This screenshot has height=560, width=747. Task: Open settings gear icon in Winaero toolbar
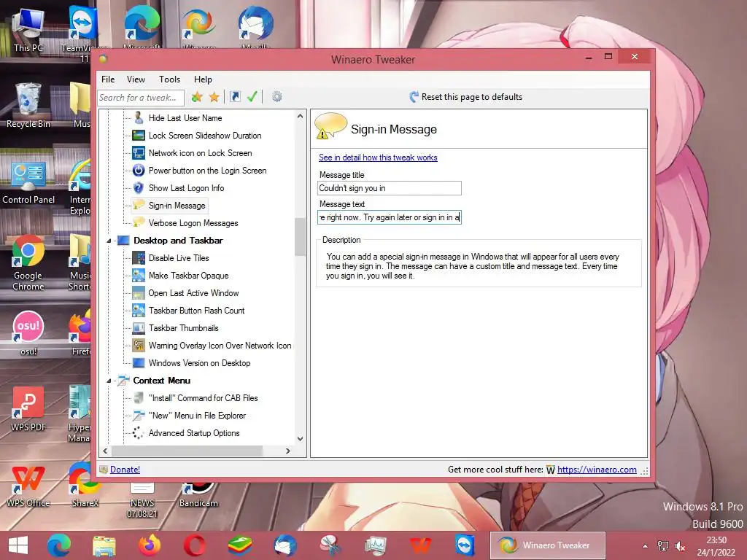276,97
